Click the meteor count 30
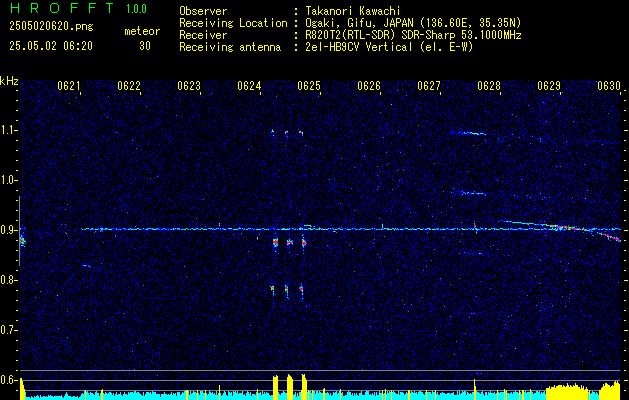 (x=145, y=46)
